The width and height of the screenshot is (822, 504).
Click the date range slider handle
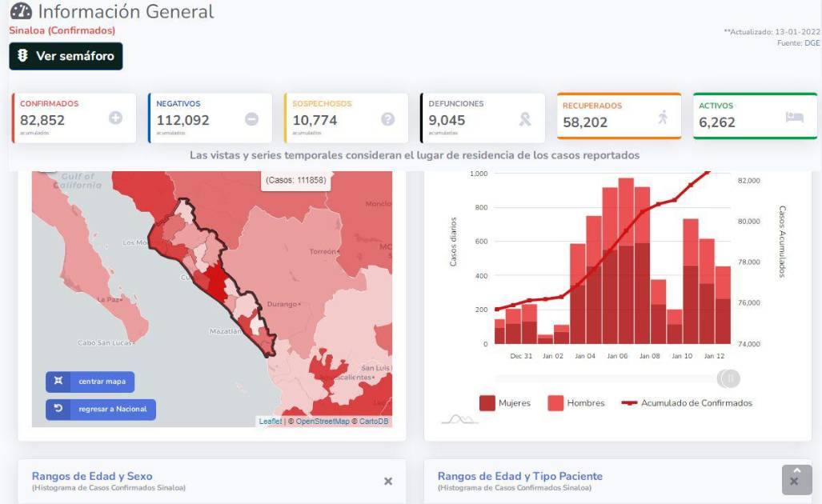729,378
